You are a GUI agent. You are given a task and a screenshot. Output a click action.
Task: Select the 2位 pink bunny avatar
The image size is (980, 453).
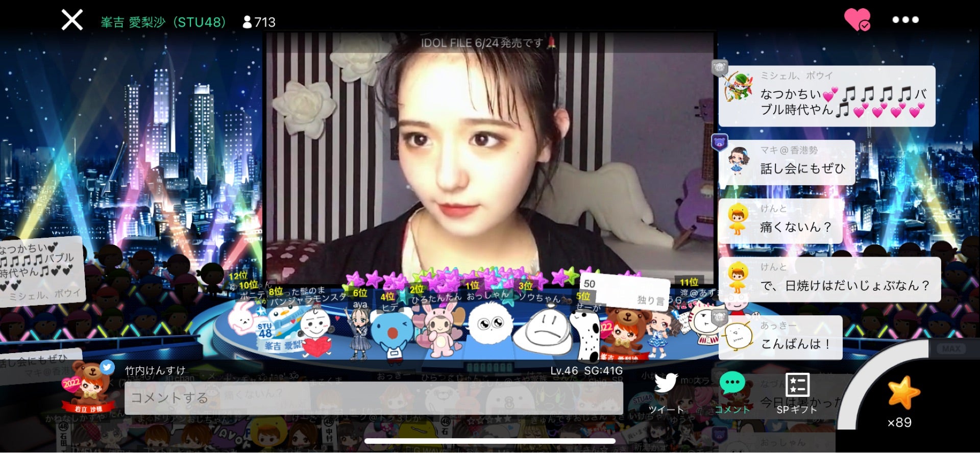(439, 329)
